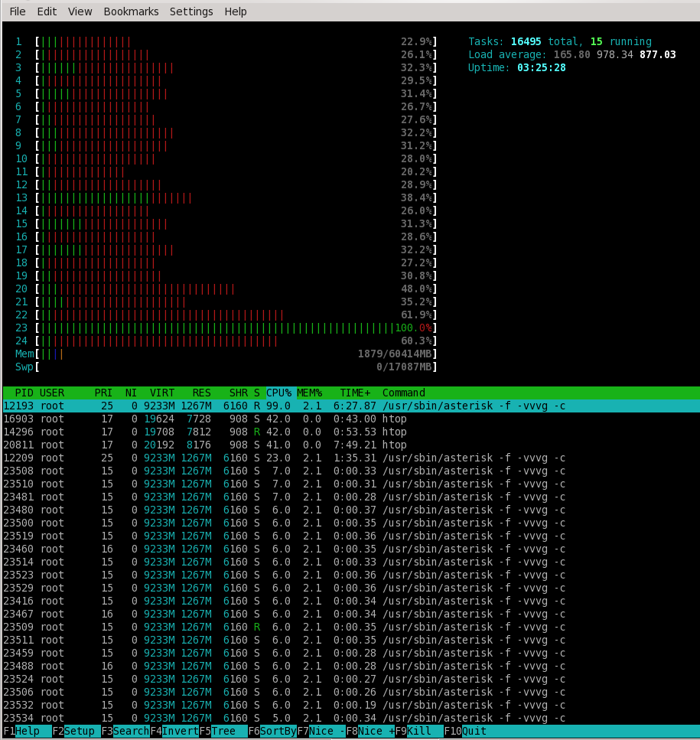
Task: Open the terminal Help menu
Action: click(236, 11)
